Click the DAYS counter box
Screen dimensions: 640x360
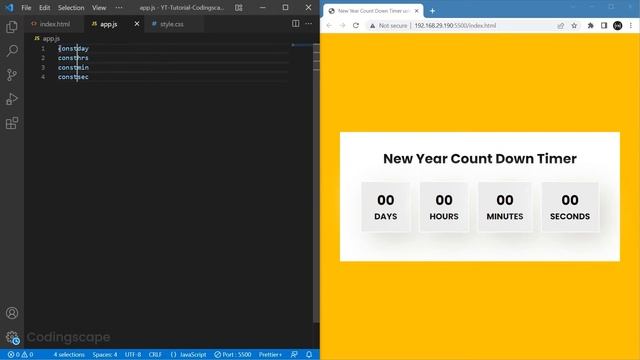tap(386, 207)
